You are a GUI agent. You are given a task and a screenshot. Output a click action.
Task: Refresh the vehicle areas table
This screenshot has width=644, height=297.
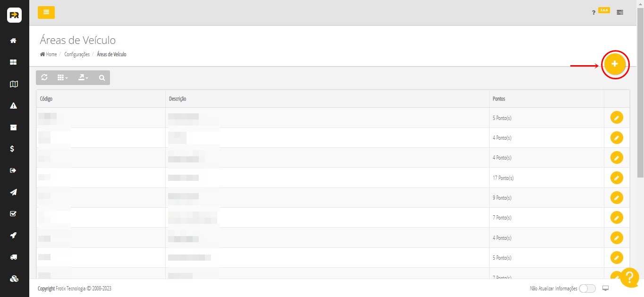(x=44, y=77)
